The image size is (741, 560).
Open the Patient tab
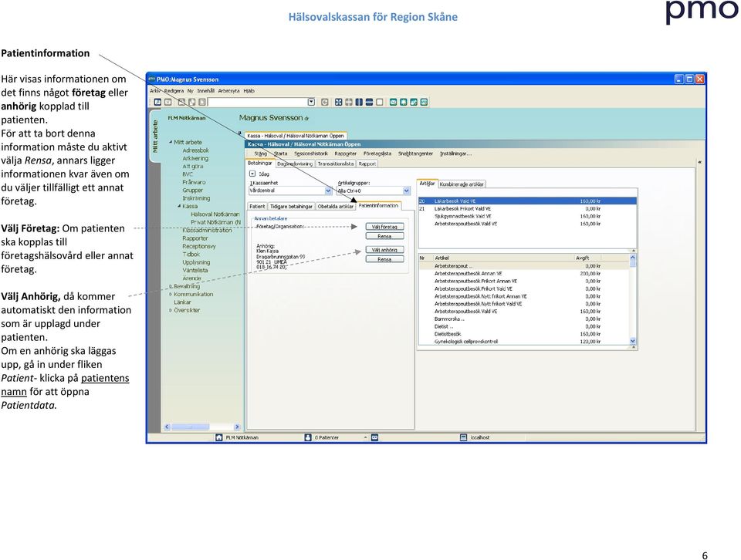[257, 207]
